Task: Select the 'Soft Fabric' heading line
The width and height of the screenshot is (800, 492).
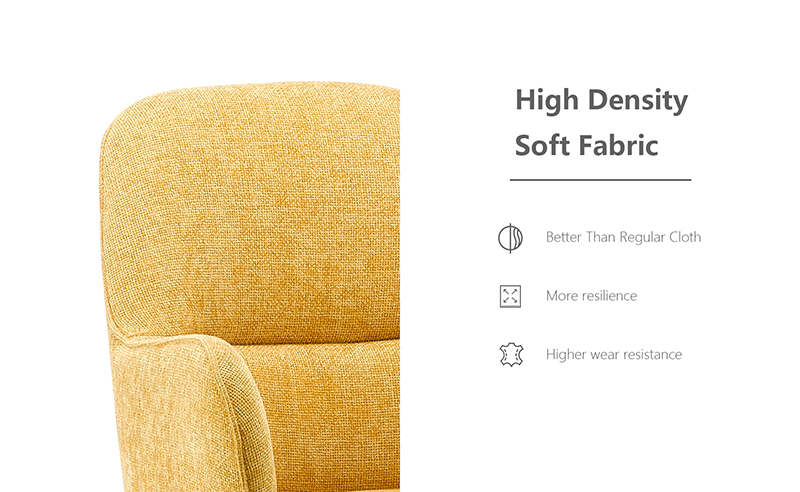Action: pyautogui.click(x=586, y=145)
